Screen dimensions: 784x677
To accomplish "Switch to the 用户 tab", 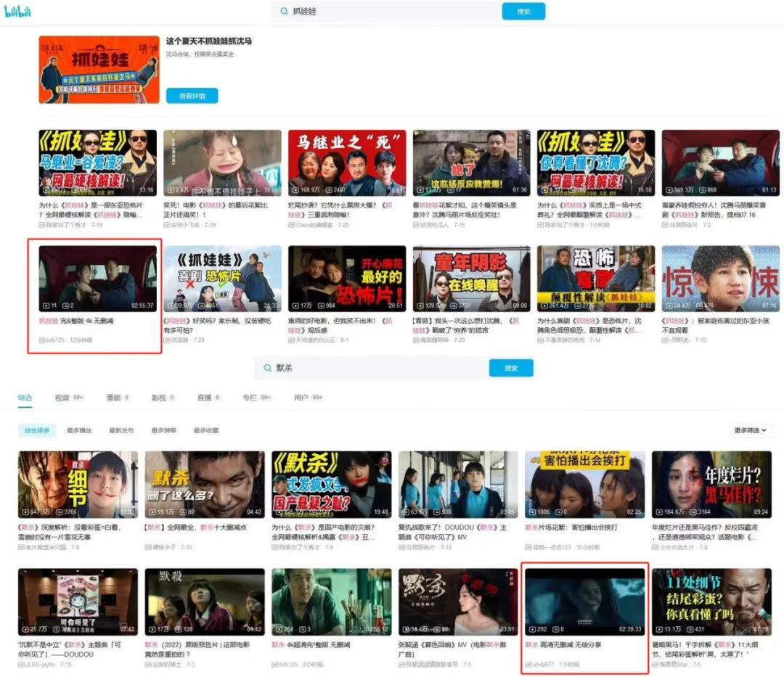I will point(308,398).
